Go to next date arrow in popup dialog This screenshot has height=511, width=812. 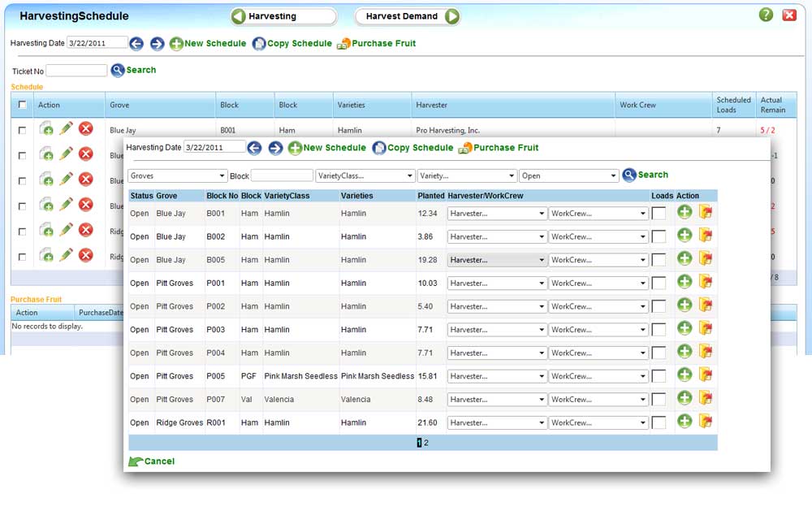[x=275, y=148]
